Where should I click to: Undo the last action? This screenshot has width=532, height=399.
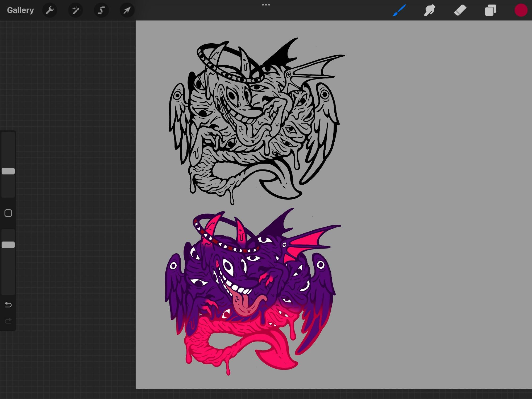coord(8,305)
